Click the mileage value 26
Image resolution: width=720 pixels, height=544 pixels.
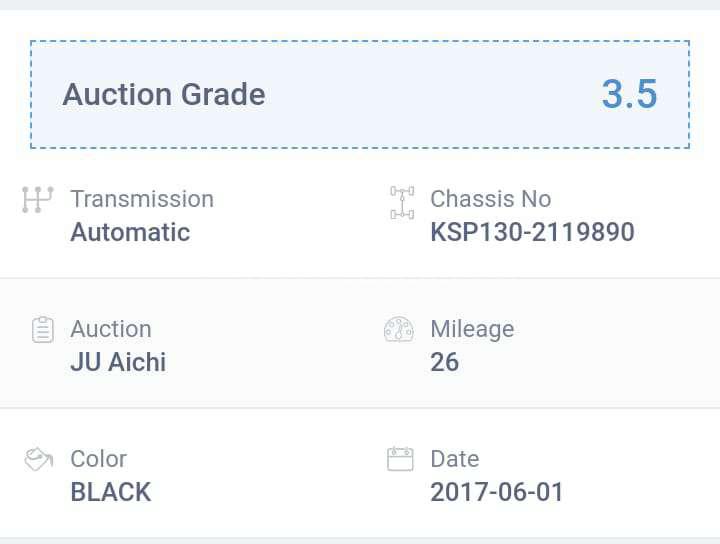445,362
